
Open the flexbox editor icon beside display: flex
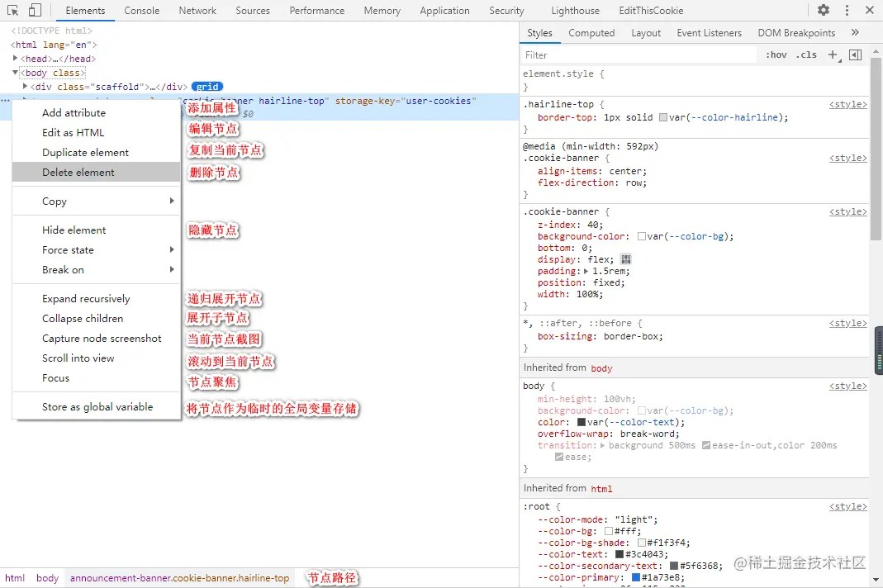(625, 259)
